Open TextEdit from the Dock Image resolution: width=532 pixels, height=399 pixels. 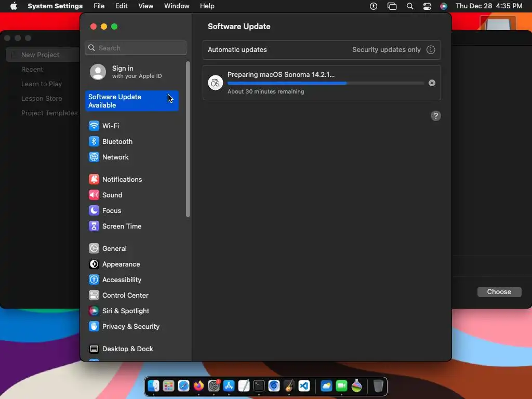[x=244, y=386]
